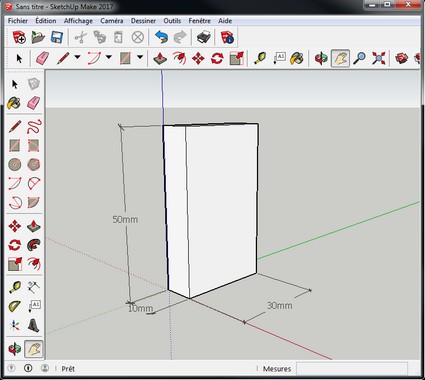The height and width of the screenshot is (380, 425).
Task: Click the 10mm dimension label
Action: 140,308
